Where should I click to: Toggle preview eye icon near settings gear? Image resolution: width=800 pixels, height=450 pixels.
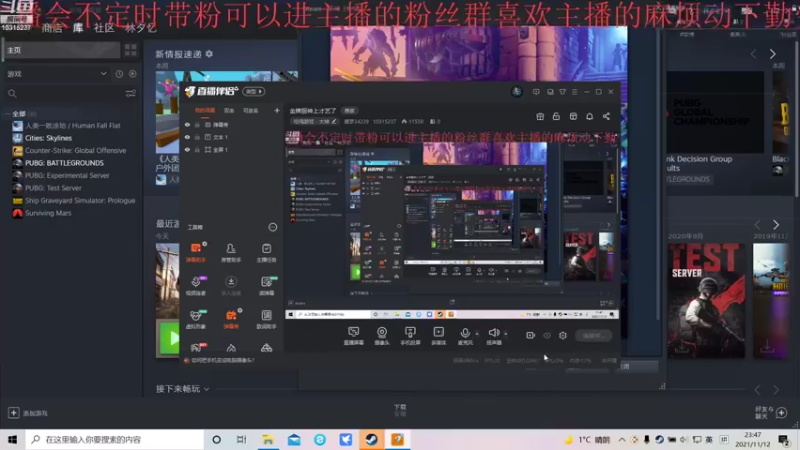tap(546, 335)
